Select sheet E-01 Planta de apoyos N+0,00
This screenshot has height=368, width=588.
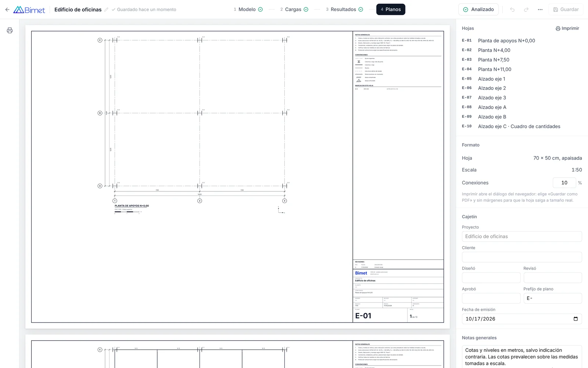pos(522,40)
